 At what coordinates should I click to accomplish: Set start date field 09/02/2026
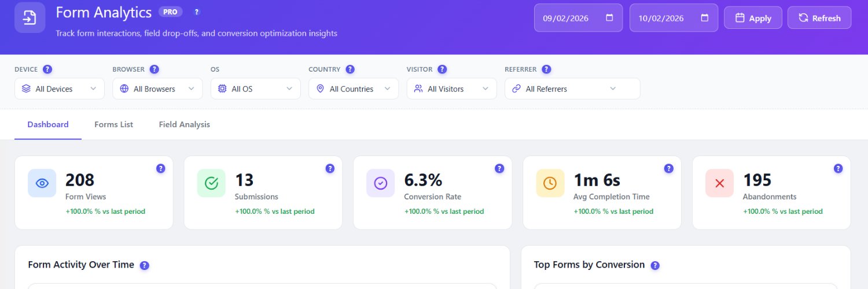tap(578, 18)
